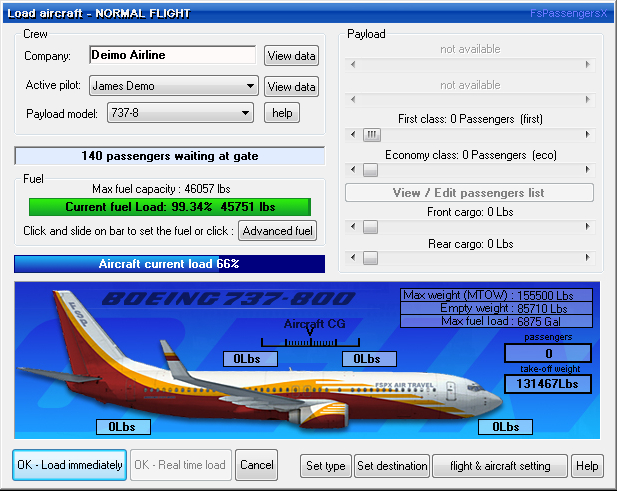Click the take-off weight 131467Lbs box
617x491 pixels.
click(x=548, y=384)
